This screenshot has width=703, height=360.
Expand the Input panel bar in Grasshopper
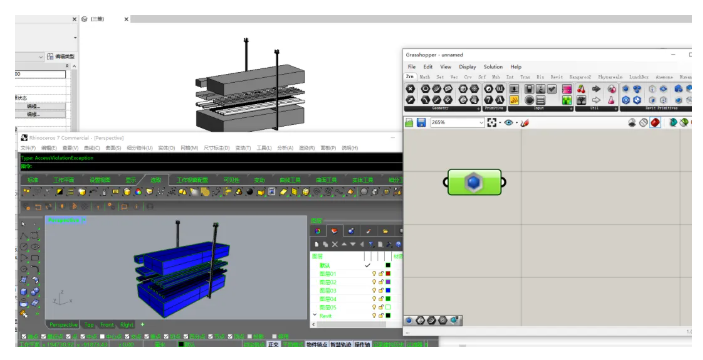541,108
